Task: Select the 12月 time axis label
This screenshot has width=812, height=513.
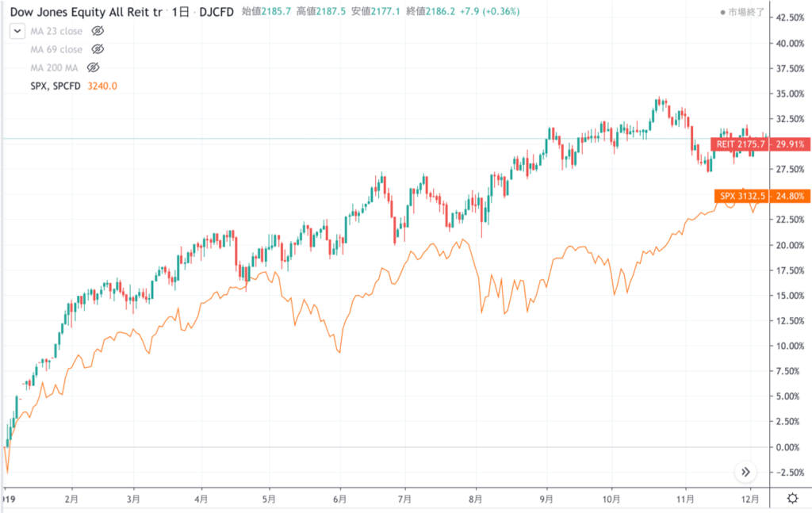Action: point(750,499)
